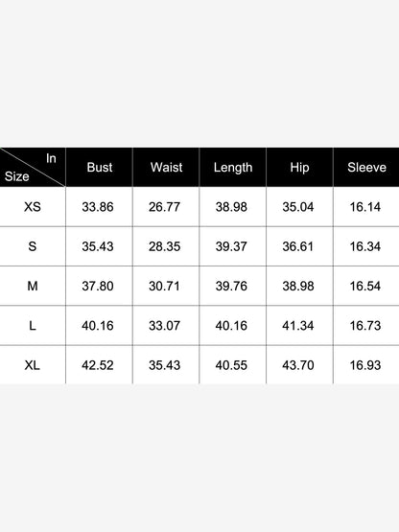The image size is (399, 532).
Task: Click the Bust column header
Action: pos(100,167)
